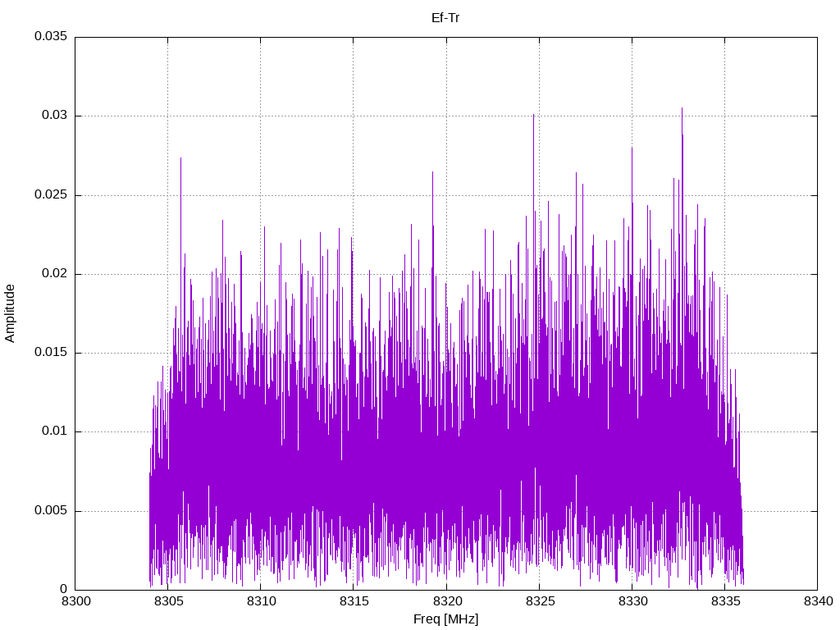Click the x-axis tick label 8325

(x=540, y=601)
